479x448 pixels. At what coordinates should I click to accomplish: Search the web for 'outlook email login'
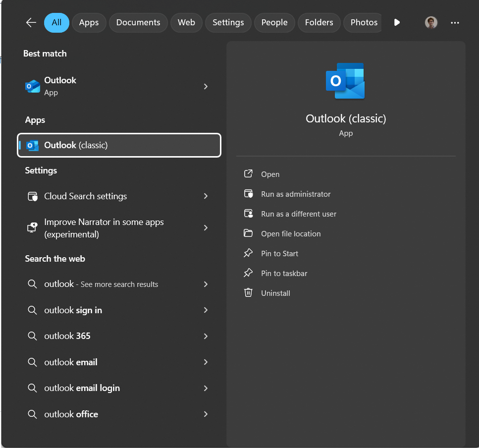point(119,388)
